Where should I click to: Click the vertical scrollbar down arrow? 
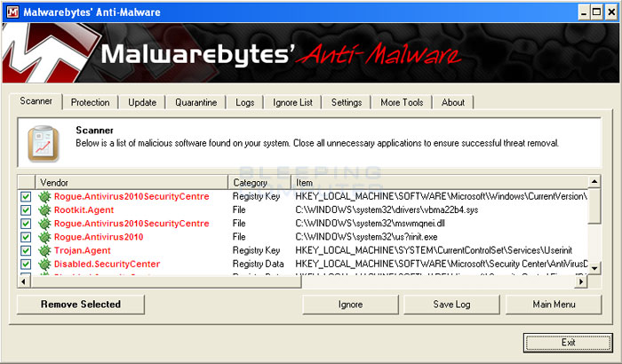(594, 268)
